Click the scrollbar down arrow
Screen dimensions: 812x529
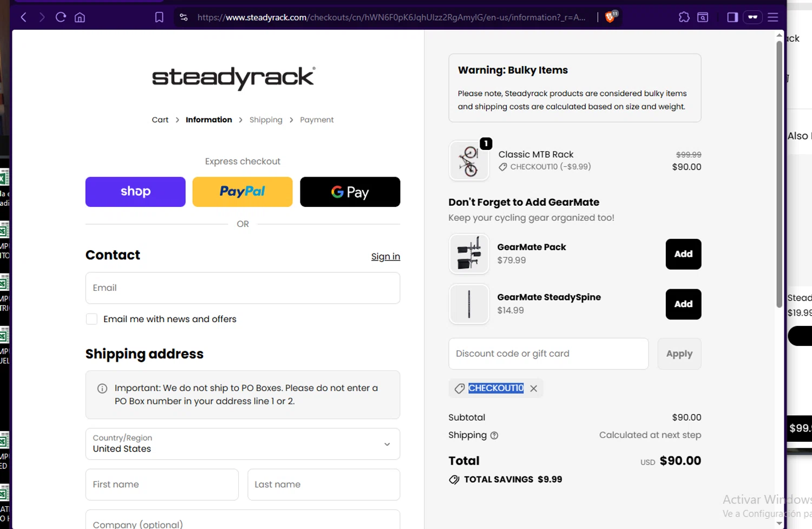779,523
